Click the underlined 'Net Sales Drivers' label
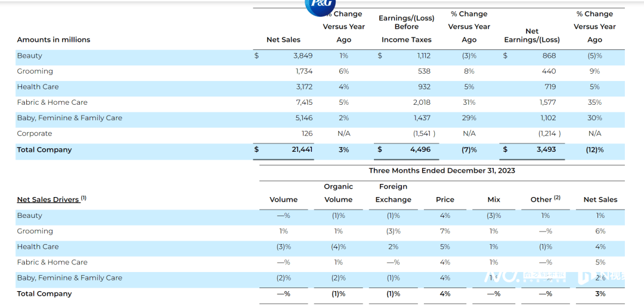Viewport: 644px width, 306px height. point(48,200)
